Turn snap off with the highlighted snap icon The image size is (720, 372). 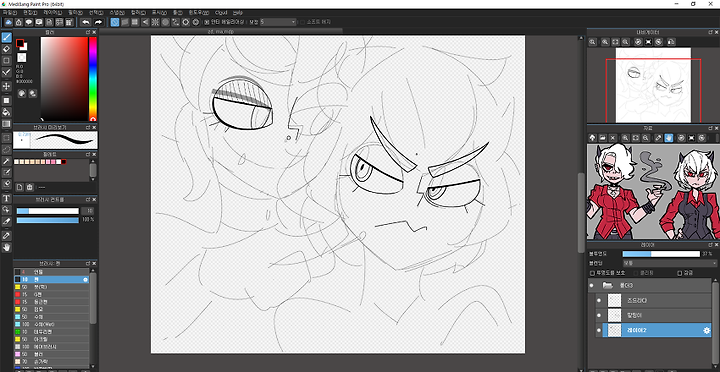tap(115, 22)
